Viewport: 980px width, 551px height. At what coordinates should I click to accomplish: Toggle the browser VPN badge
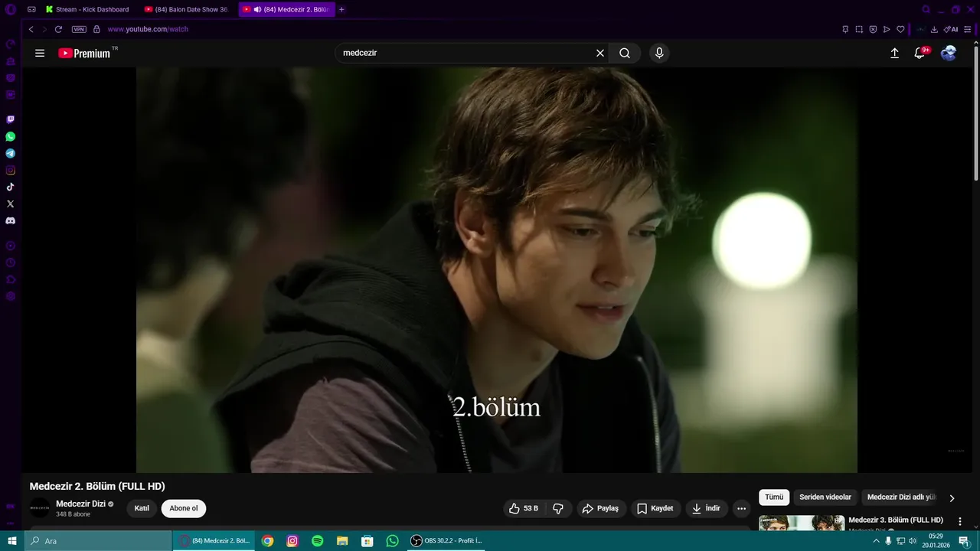79,29
